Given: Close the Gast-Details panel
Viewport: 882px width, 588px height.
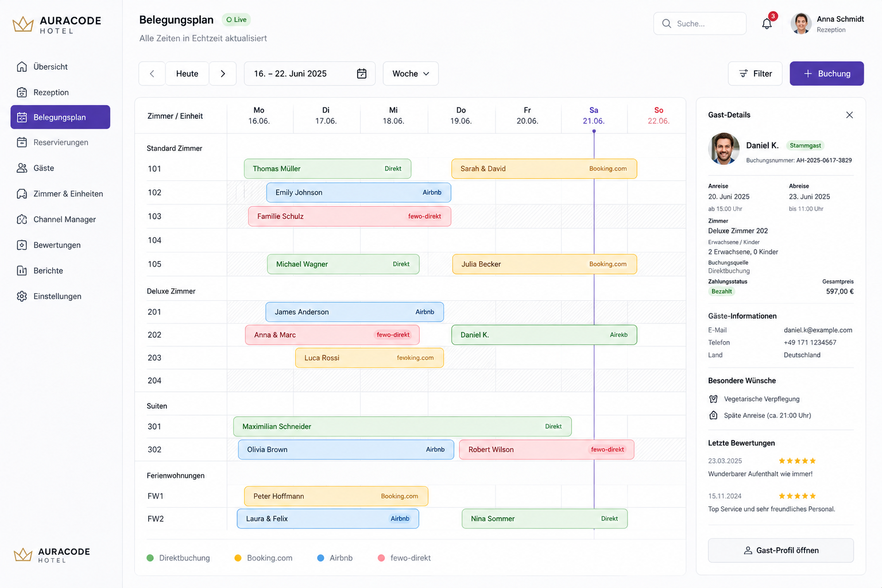Looking at the screenshot, I should (849, 115).
